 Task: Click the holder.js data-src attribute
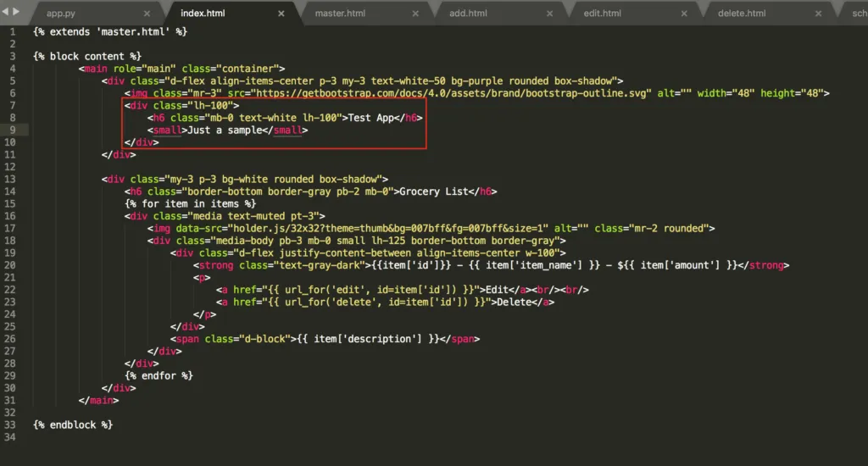(362, 229)
